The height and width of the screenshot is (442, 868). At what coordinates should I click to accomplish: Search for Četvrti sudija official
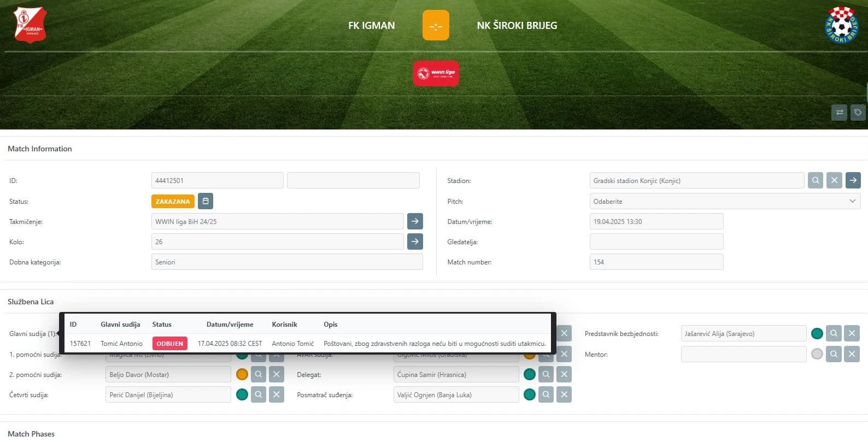pyautogui.click(x=259, y=394)
